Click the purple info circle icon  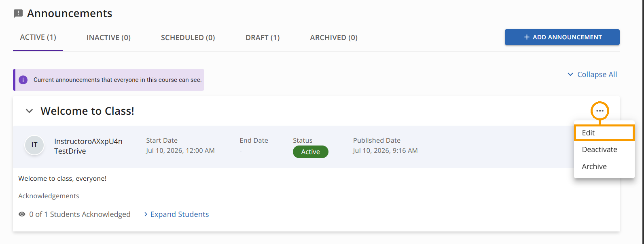point(23,80)
